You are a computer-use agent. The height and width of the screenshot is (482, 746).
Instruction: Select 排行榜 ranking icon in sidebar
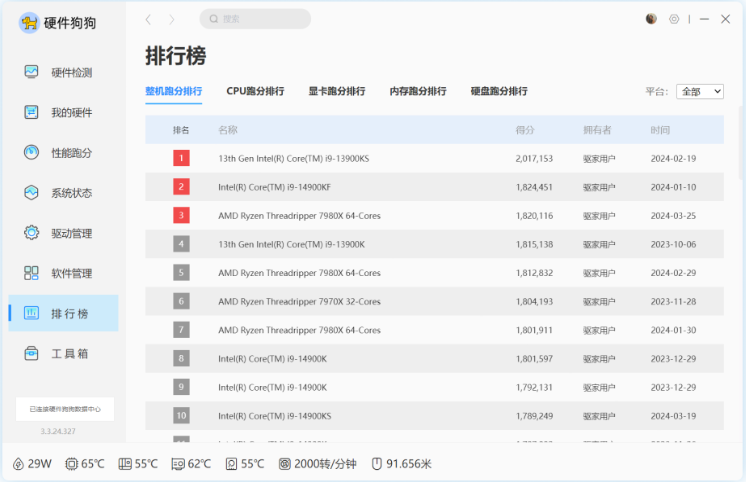pos(31,313)
